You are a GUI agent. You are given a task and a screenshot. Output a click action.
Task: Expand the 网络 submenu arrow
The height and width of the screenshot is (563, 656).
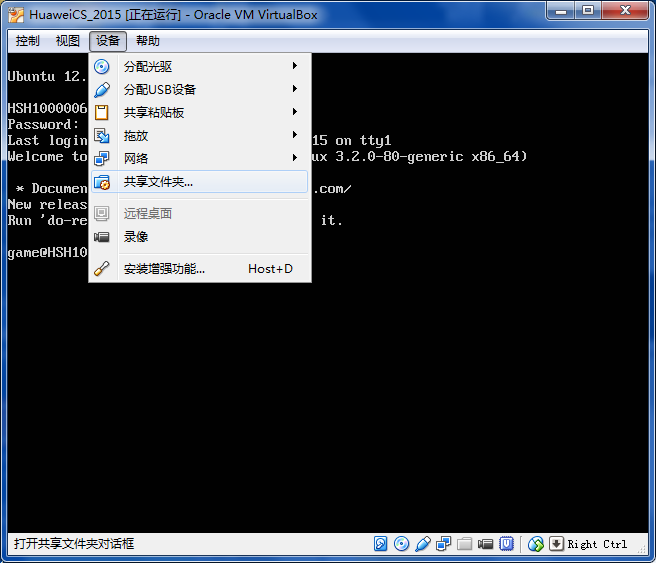[x=295, y=158]
